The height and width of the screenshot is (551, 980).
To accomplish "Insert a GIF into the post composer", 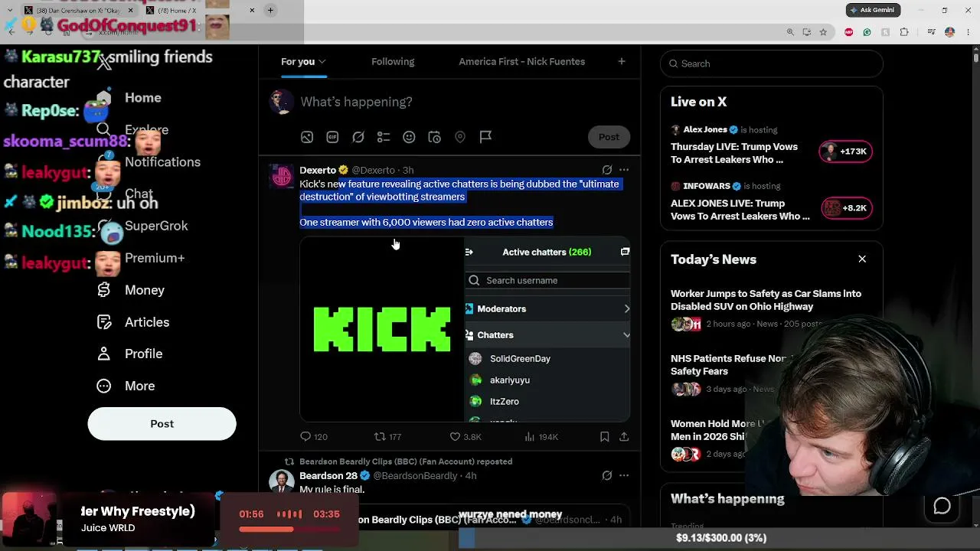I will 332,137.
